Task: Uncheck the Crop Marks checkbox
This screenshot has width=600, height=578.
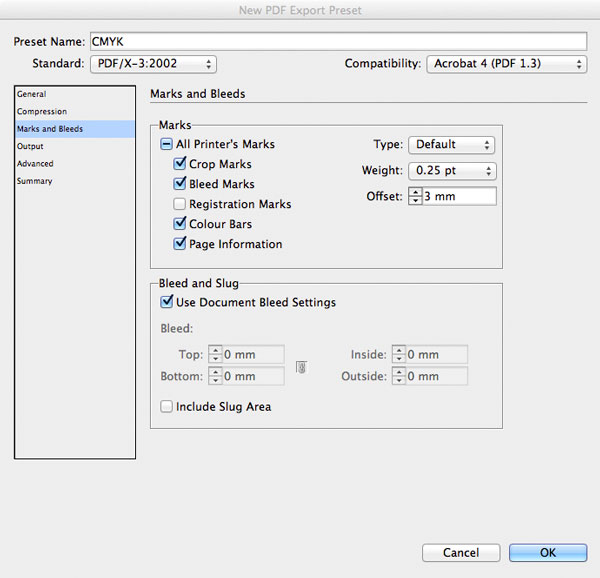Action: point(179,164)
